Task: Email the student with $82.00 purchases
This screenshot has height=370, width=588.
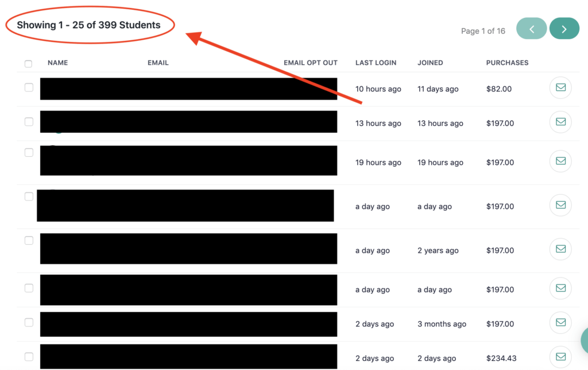Action: pyautogui.click(x=560, y=87)
